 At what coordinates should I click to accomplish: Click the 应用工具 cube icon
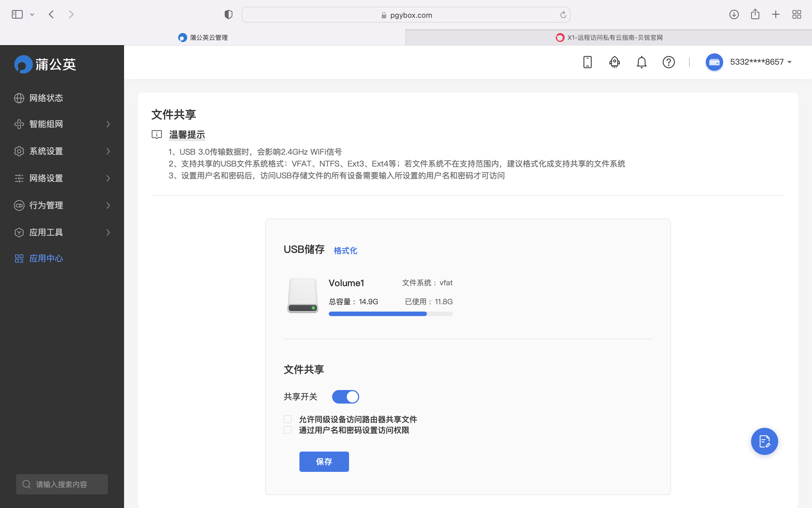(x=19, y=232)
